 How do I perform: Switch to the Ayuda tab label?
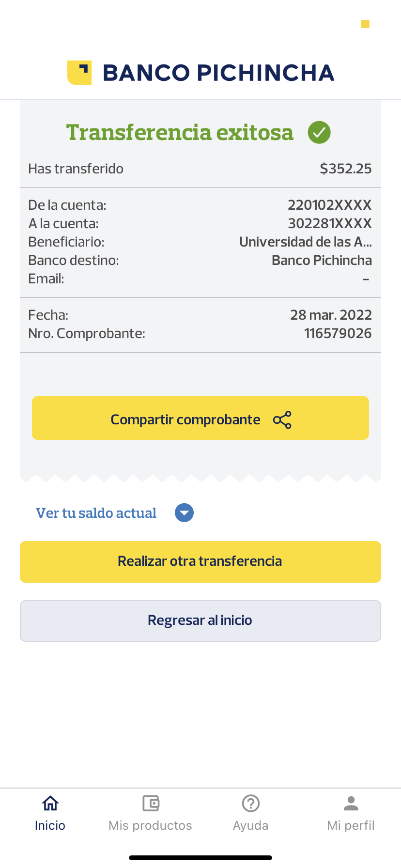point(251,825)
